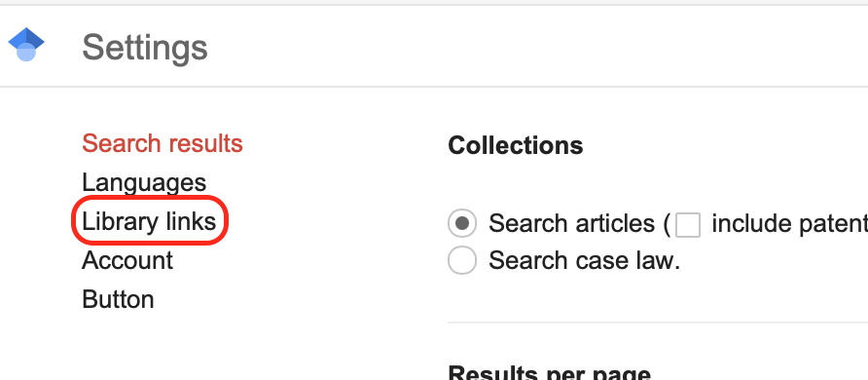Click the Collections heading
868x380 pixels.
point(516,146)
